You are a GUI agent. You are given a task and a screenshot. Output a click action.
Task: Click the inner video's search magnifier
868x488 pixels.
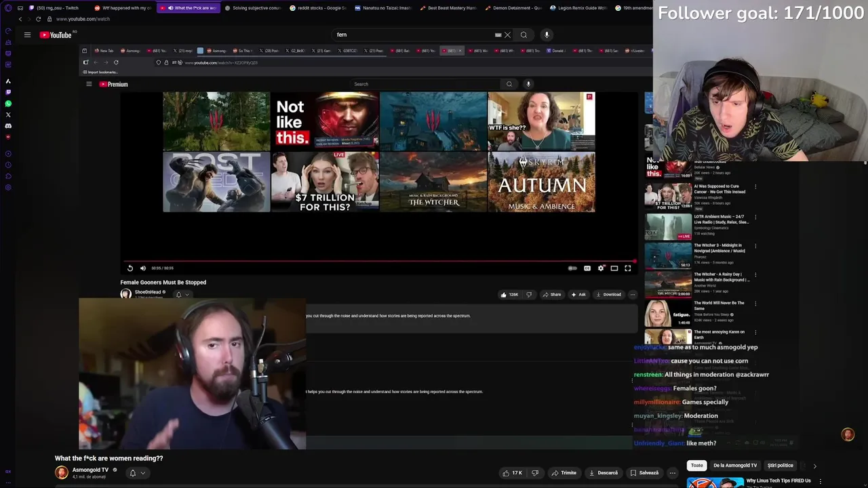(x=509, y=84)
